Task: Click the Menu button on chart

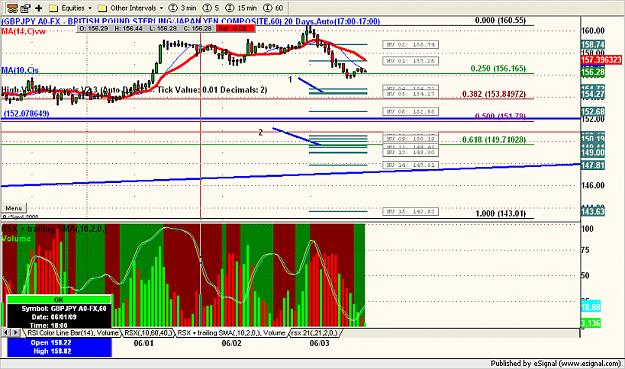Action: (x=14, y=208)
